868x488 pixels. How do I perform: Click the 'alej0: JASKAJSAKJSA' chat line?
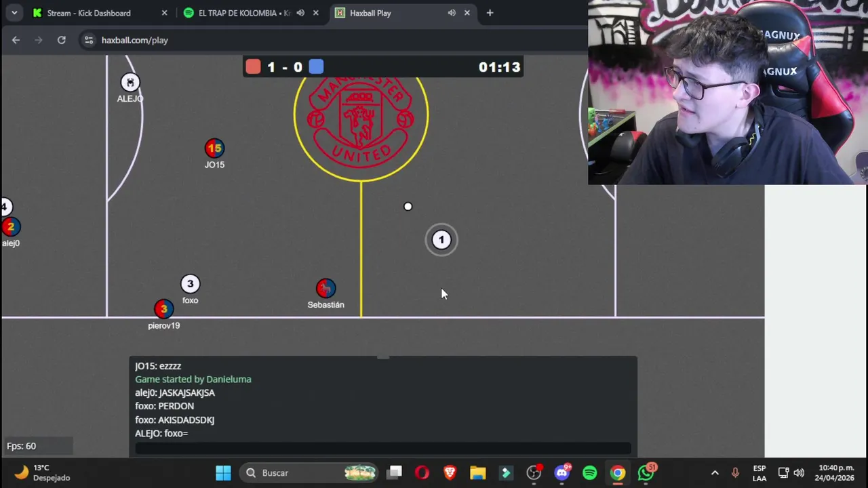(x=175, y=393)
